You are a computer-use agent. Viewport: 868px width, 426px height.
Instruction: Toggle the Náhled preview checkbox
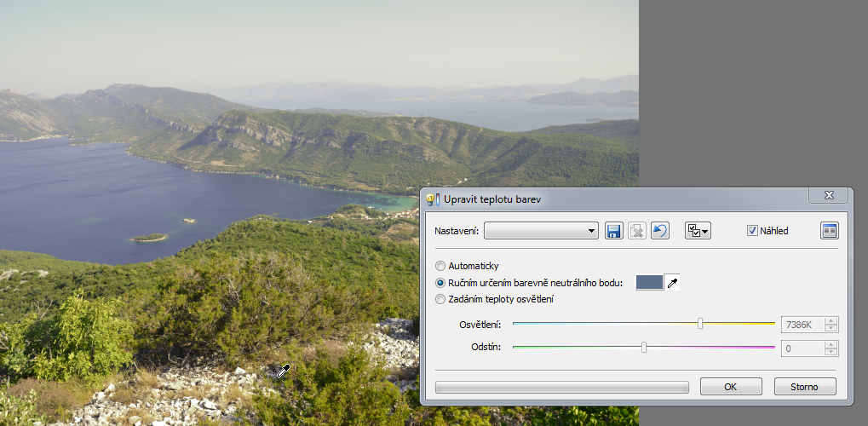[x=752, y=231]
